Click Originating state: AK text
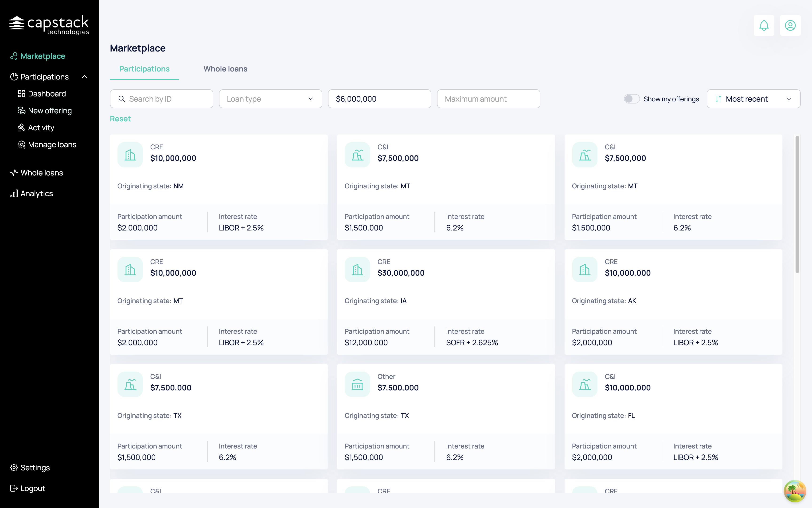 point(604,301)
